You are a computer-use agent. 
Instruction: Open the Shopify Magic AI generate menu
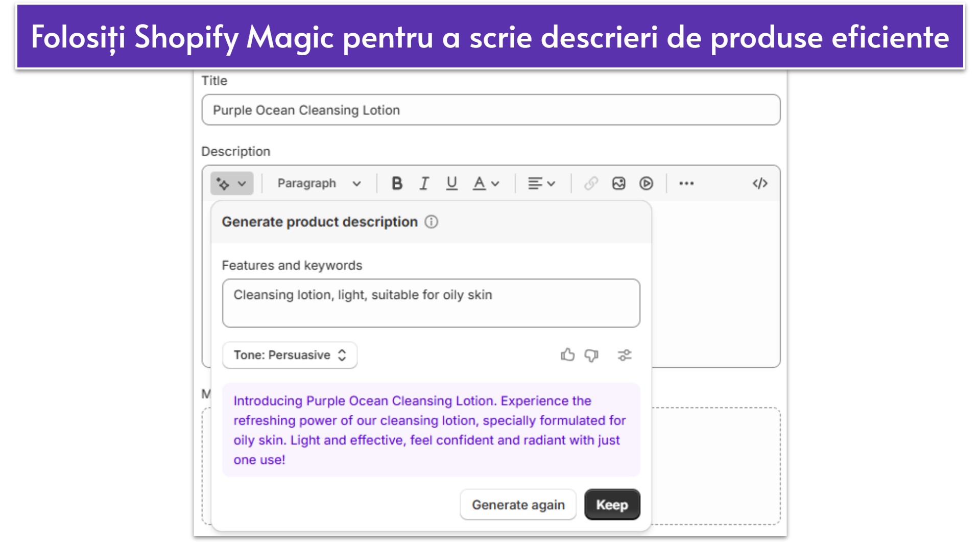(232, 183)
